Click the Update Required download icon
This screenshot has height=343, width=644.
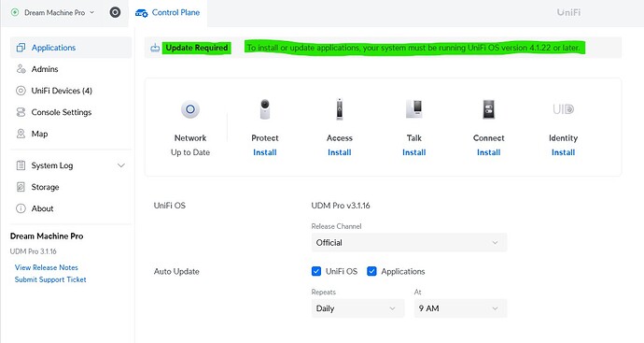click(x=155, y=48)
